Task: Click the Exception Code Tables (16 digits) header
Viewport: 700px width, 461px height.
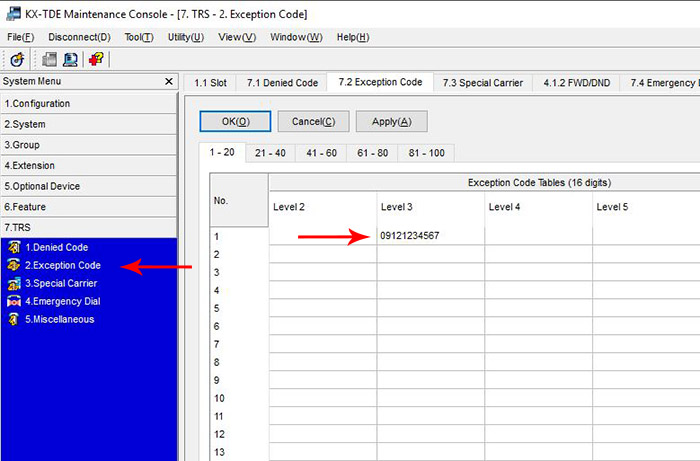Action: 539,183
